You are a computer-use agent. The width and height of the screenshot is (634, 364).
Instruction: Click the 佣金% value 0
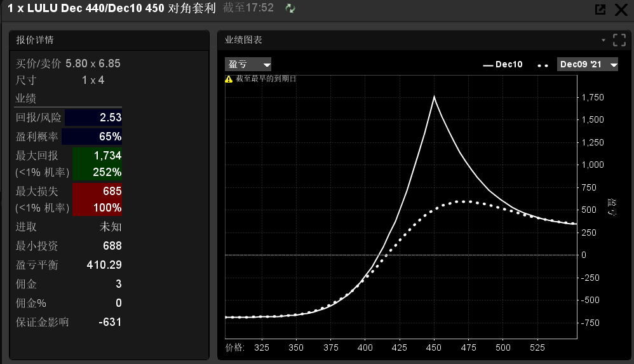click(x=118, y=302)
